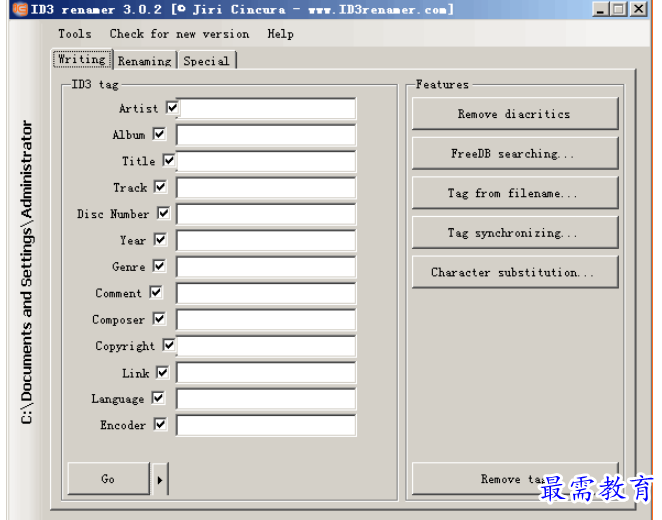This screenshot has height=520, width=662.
Task: Switch to the Renaming tab
Action: pos(145,61)
